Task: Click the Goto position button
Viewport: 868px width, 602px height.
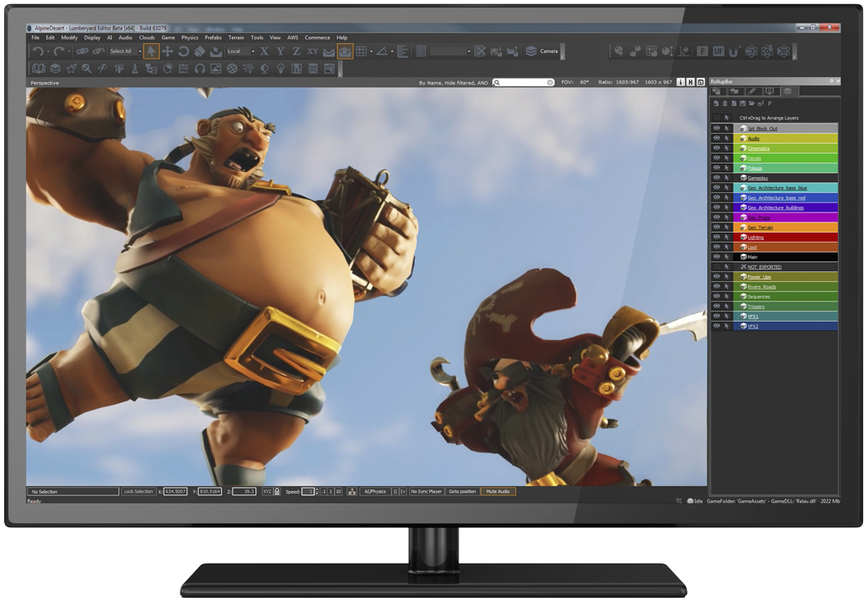Action: point(463,491)
